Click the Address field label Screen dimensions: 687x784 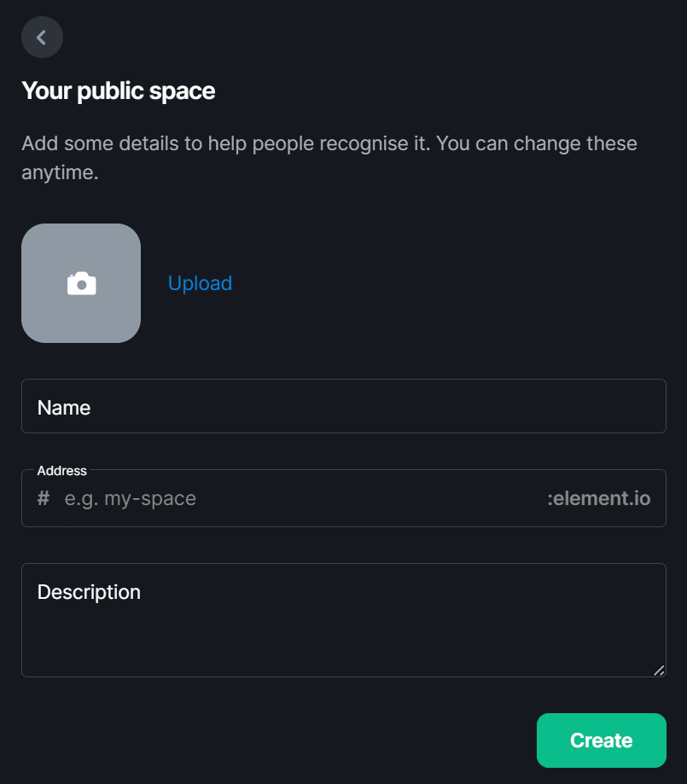click(x=62, y=471)
